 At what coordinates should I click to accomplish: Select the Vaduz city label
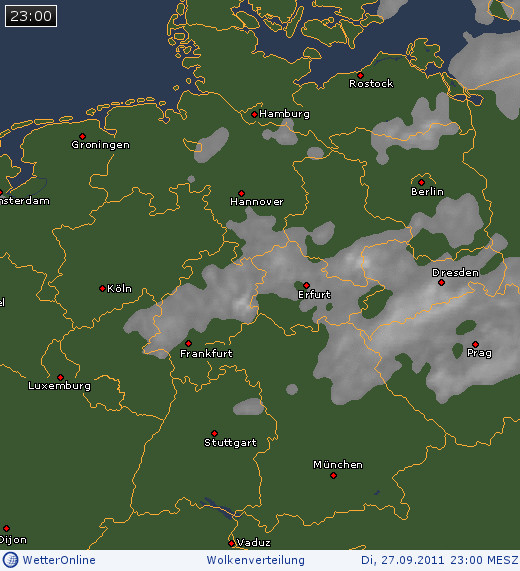[x=254, y=543]
